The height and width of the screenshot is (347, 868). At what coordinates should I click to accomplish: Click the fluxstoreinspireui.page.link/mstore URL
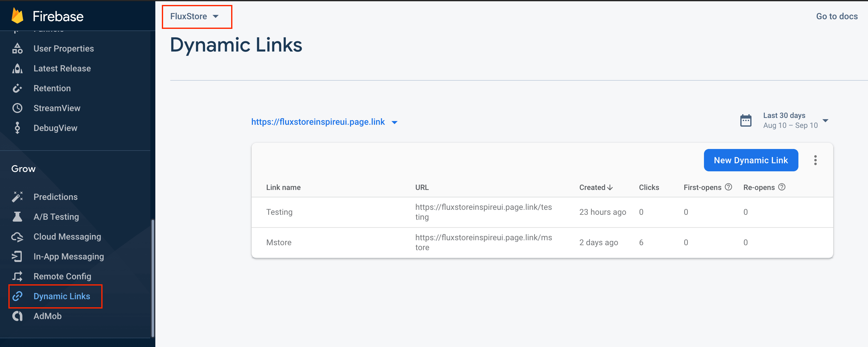tap(483, 242)
